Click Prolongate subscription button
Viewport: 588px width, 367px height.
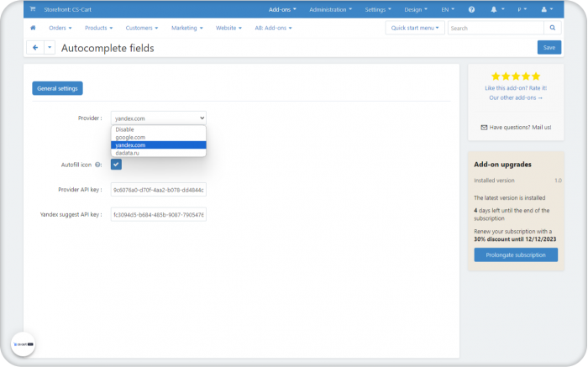point(516,255)
